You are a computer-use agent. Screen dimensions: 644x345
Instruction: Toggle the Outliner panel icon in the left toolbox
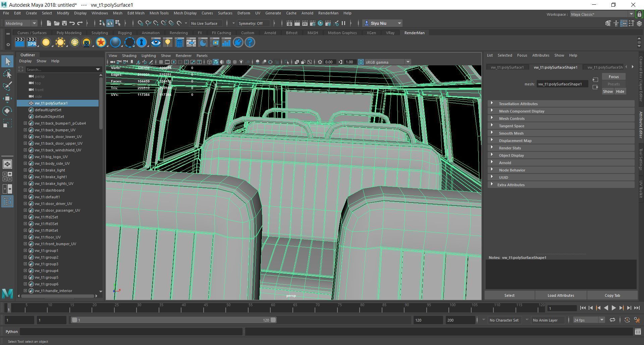point(7,201)
